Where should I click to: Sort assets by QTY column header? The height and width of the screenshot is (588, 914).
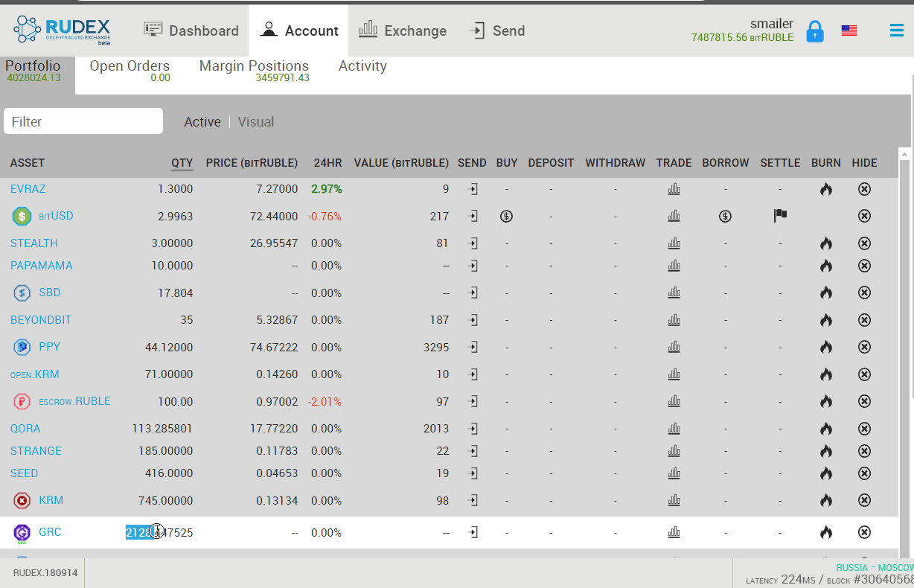[182, 163]
